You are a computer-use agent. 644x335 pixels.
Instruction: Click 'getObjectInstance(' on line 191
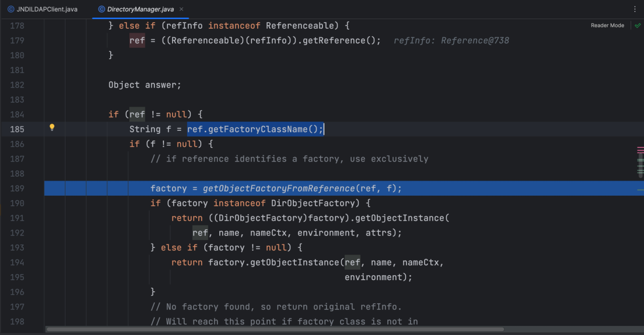pyautogui.click(x=402, y=218)
